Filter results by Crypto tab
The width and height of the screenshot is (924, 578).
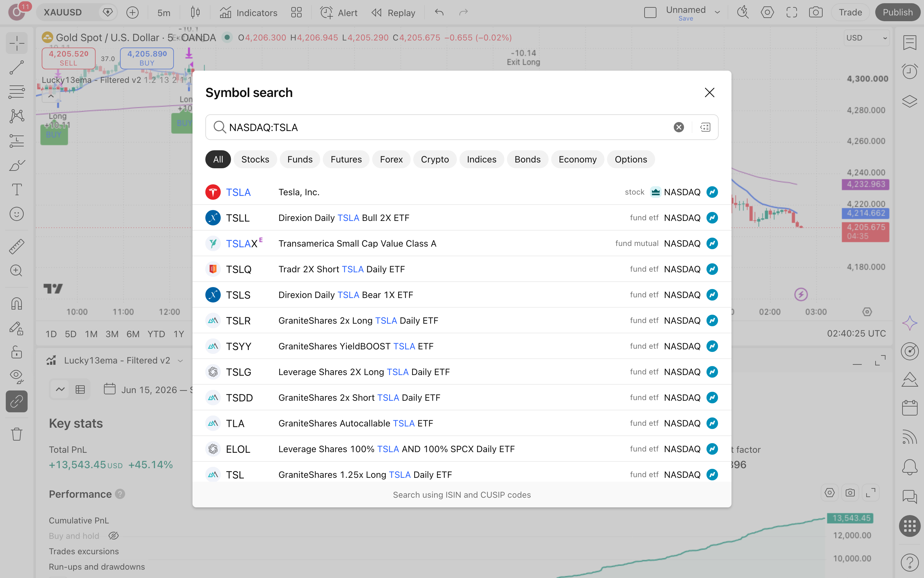pos(434,159)
